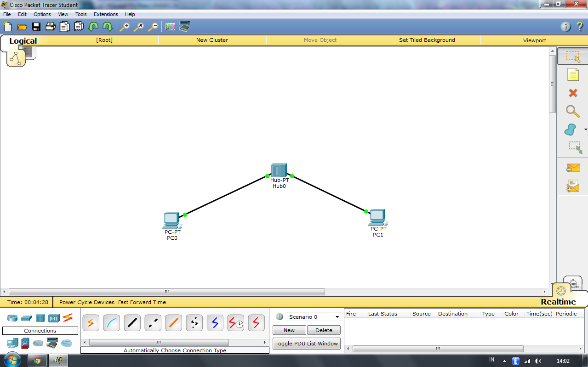Pick the Serial DCE cable with clock
Screen dimensions: 588x367
[x=235, y=323]
